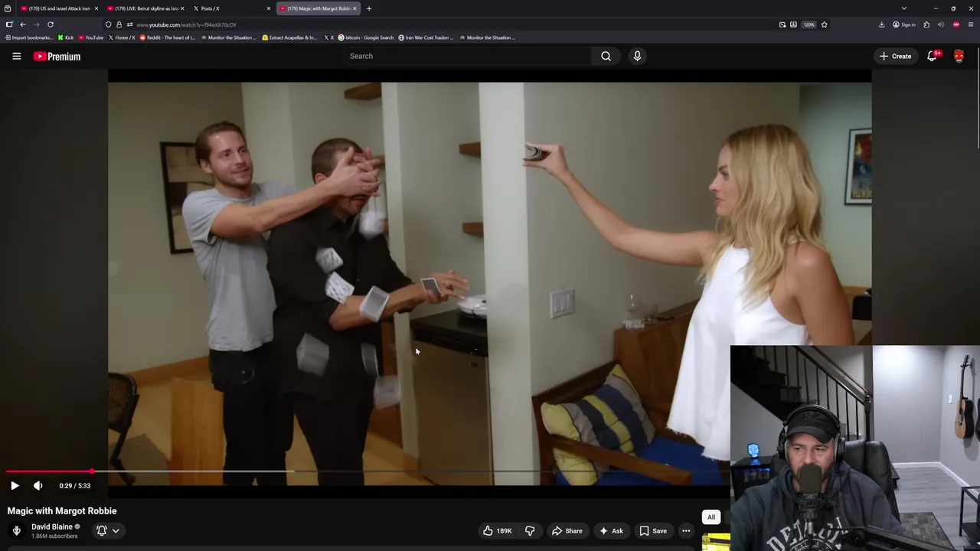Dislike the video with thumbs-down
Image resolution: width=980 pixels, height=551 pixels.
[530, 530]
